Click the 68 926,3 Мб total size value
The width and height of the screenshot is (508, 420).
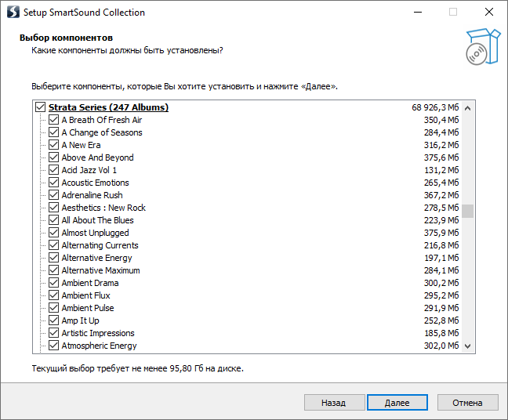(x=435, y=107)
